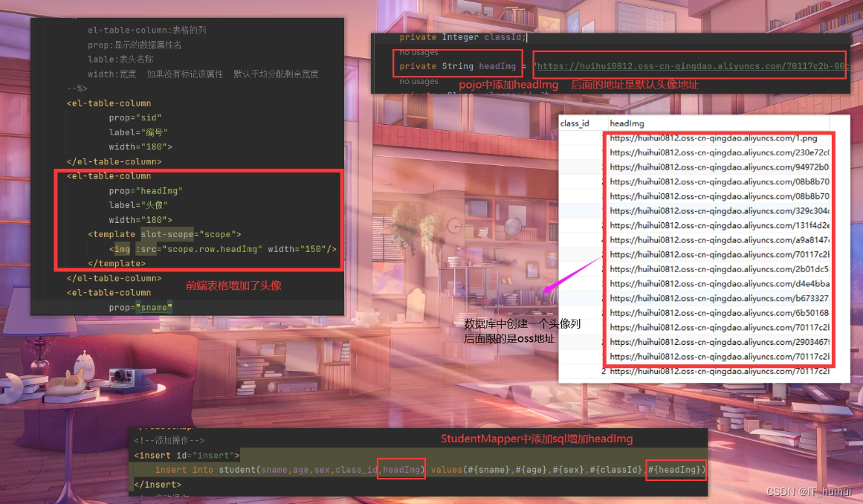Click the 'no usages' hint above headImg field
Viewport: 863px width, 504px height.
pyautogui.click(x=418, y=52)
